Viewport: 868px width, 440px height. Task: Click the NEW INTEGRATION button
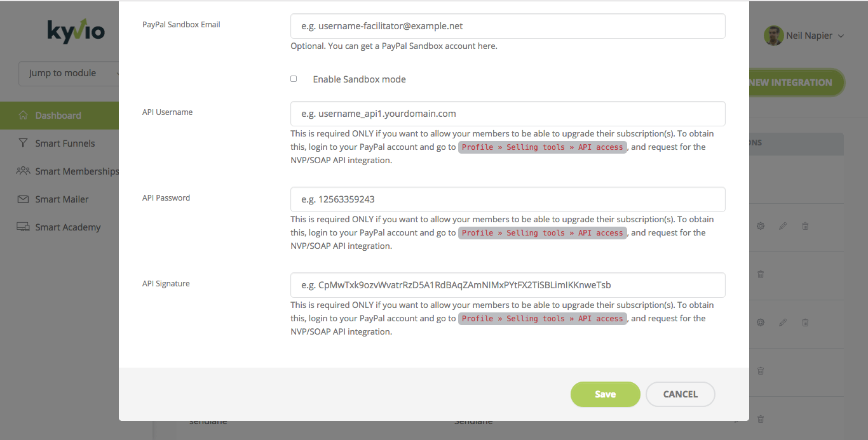tap(796, 83)
